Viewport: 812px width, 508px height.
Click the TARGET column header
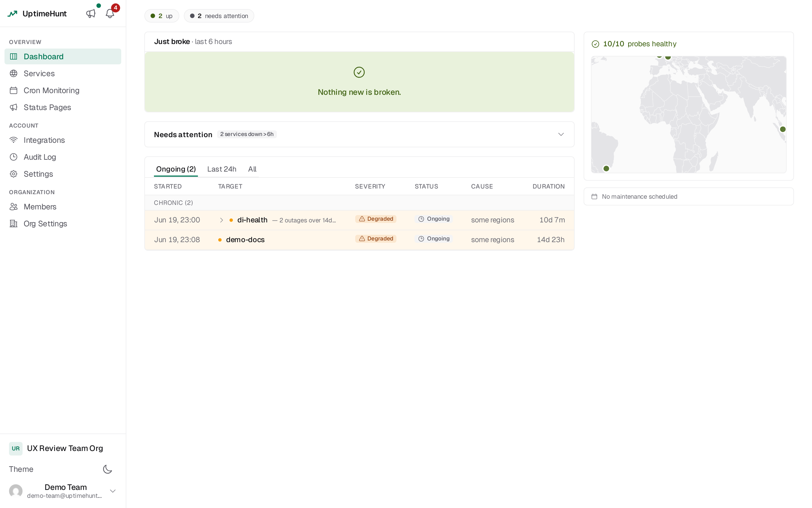coord(230,187)
